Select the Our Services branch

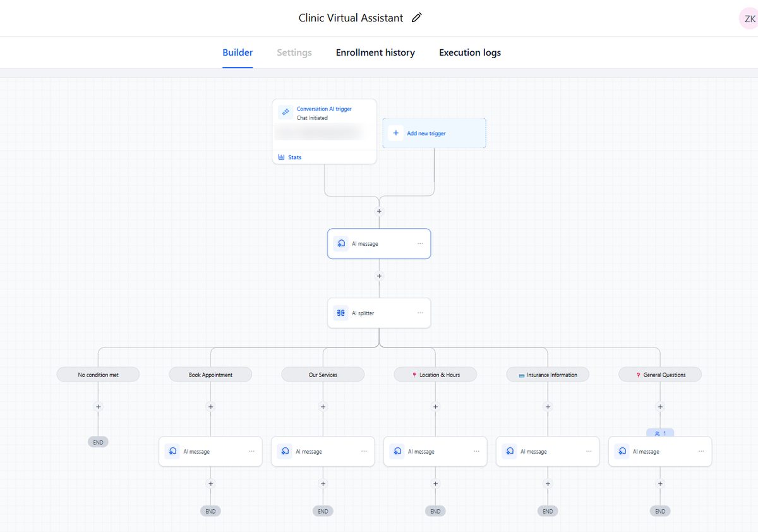pos(323,375)
